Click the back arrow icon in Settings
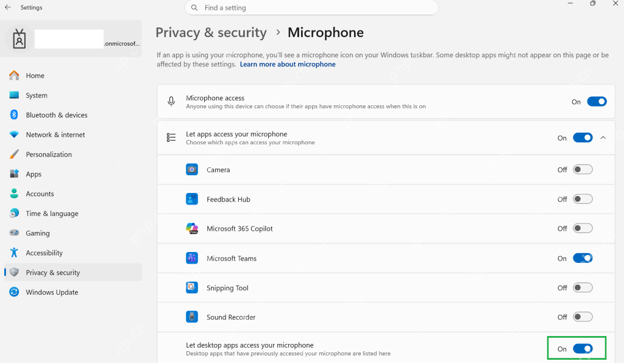 point(7,7)
